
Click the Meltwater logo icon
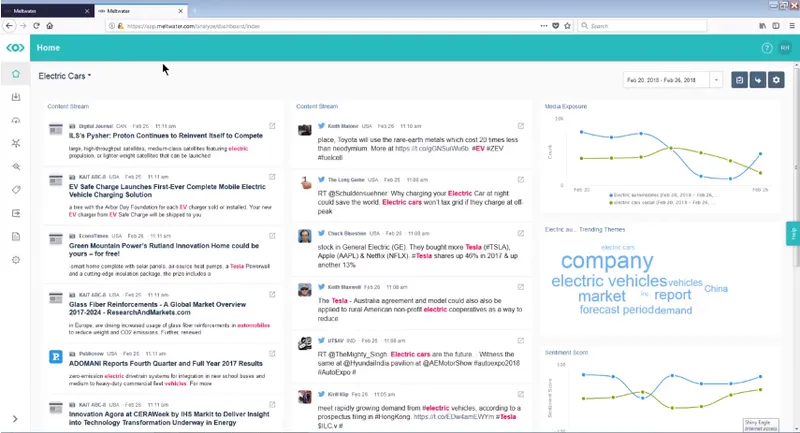point(15,47)
